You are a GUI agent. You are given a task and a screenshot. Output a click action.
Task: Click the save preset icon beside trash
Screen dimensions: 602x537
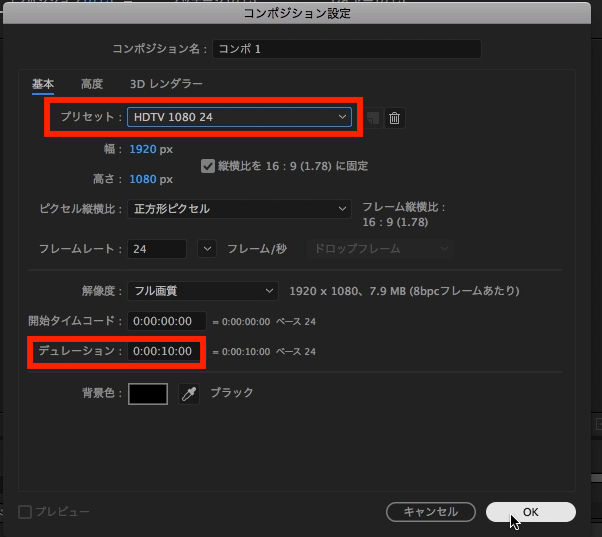(x=372, y=118)
